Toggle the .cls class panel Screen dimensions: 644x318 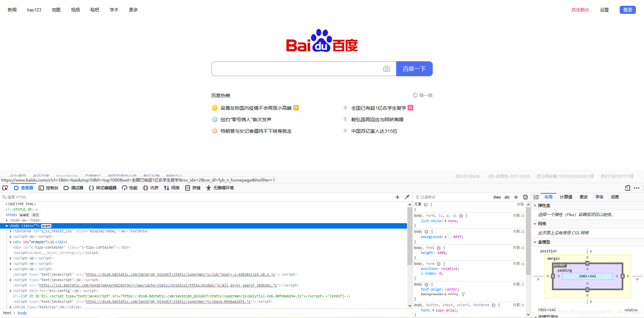pyautogui.click(x=507, y=197)
